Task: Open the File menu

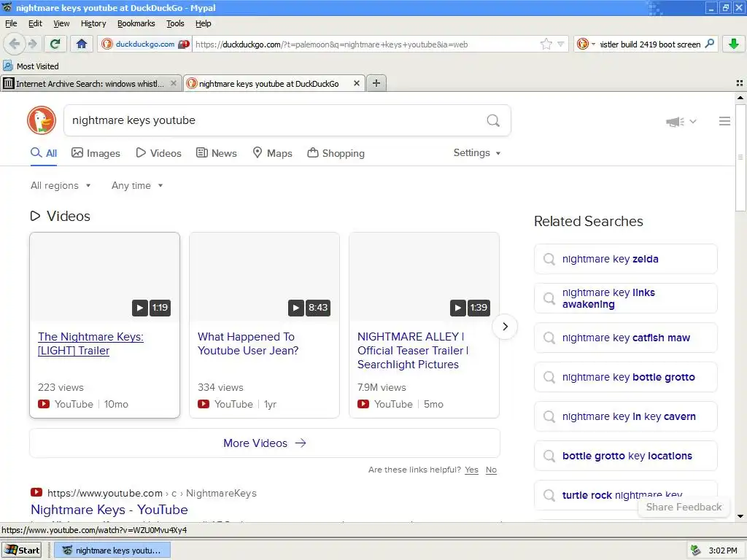Action: [x=11, y=23]
